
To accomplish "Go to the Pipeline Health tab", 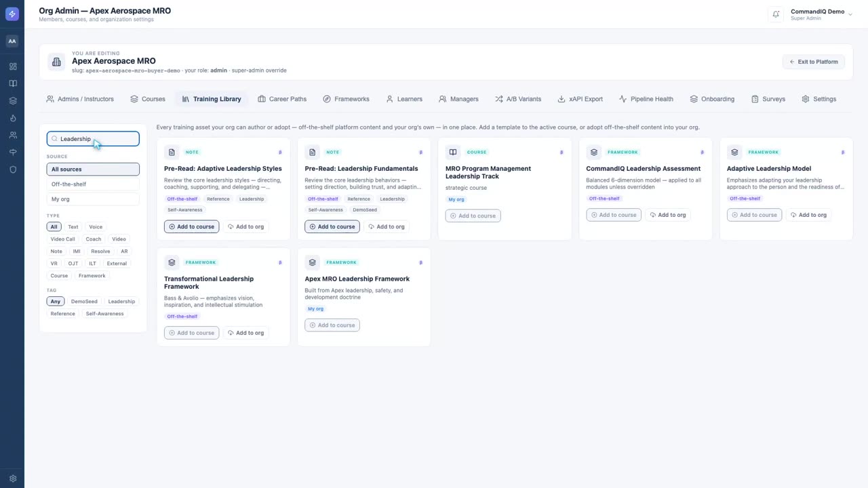I will pos(646,99).
